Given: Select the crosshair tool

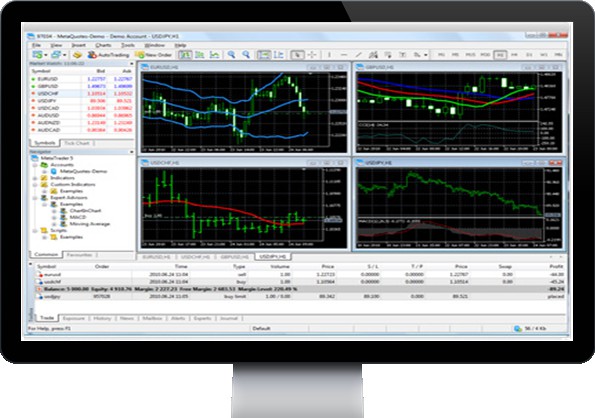Looking at the screenshot, I should pyautogui.click(x=312, y=55).
